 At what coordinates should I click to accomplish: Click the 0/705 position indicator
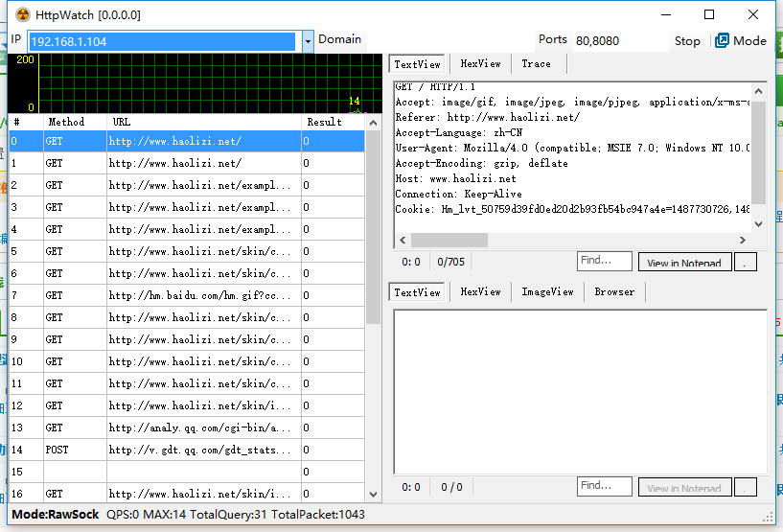(x=450, y=262)
